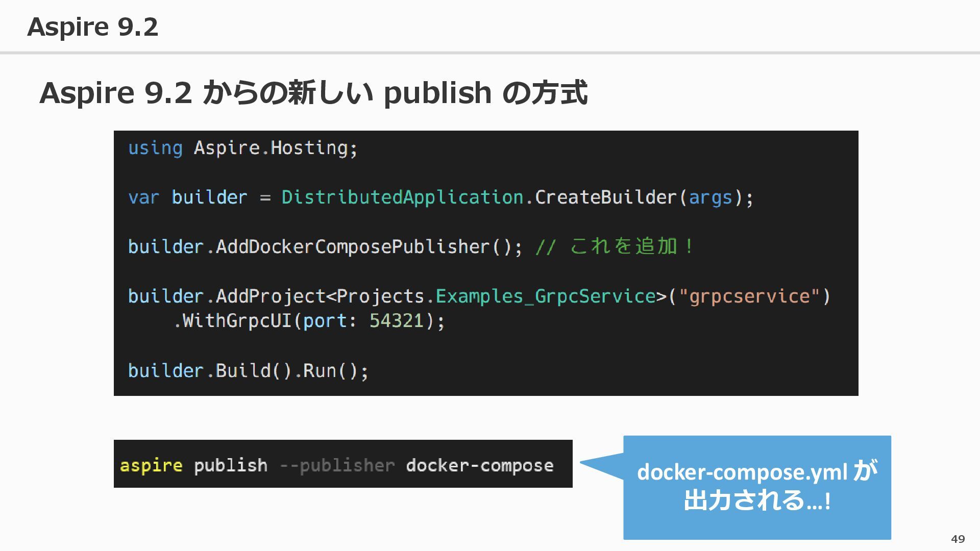
Task: Click 'DistributedApplication' class name
Action: tap(402, 197)
